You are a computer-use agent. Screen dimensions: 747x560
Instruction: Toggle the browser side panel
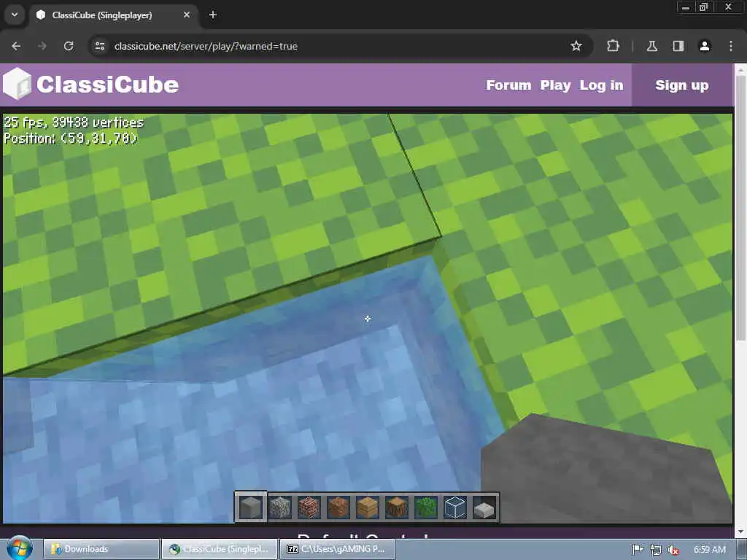678,46
